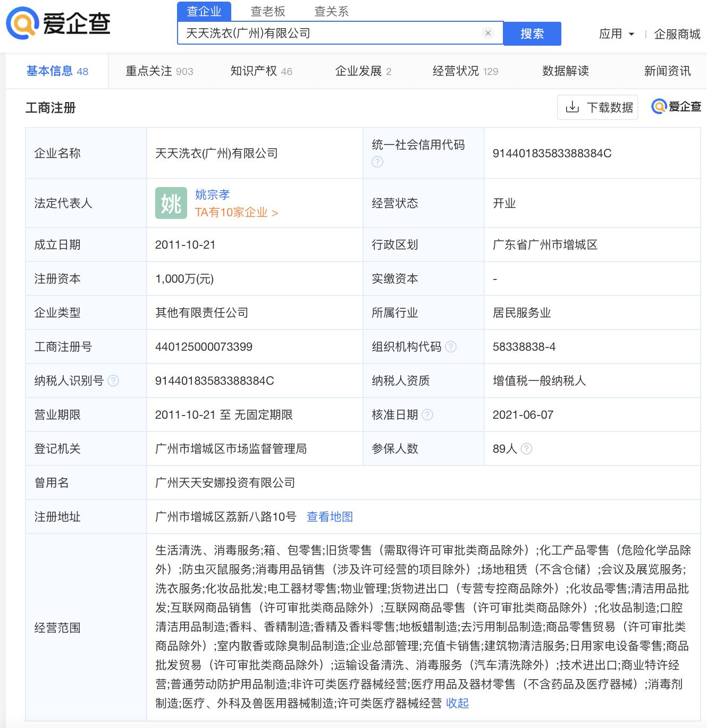Image resolution: width=707 pixels, height=728 pixels.
Task: Switch to the 知识产权 tab
Action: click(254, 71)
